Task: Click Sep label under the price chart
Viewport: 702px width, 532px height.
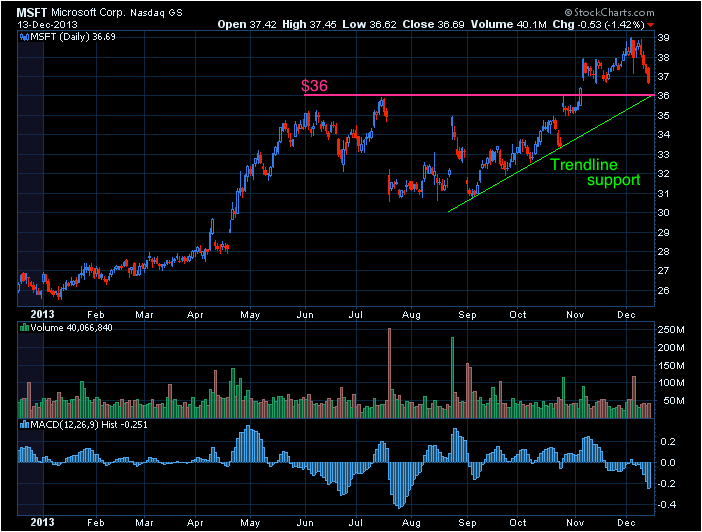Action: (467, 315)
